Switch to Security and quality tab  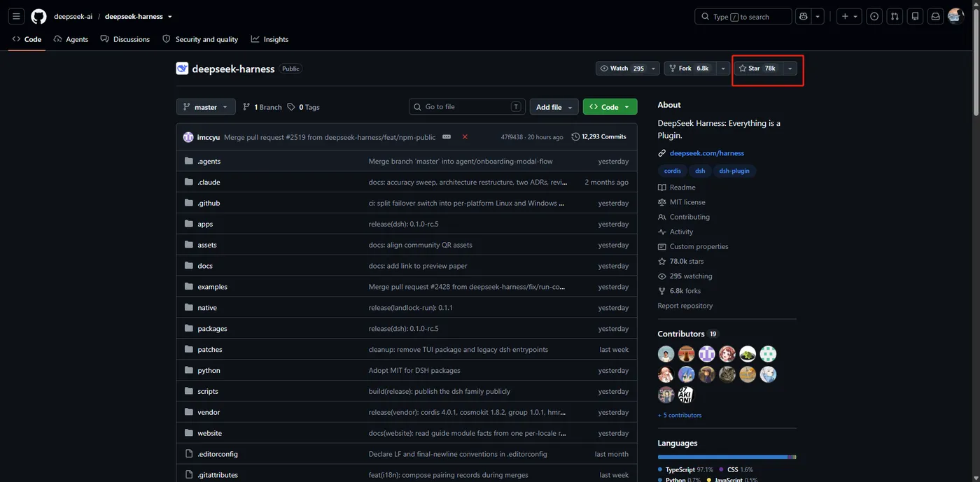(200, 39)
